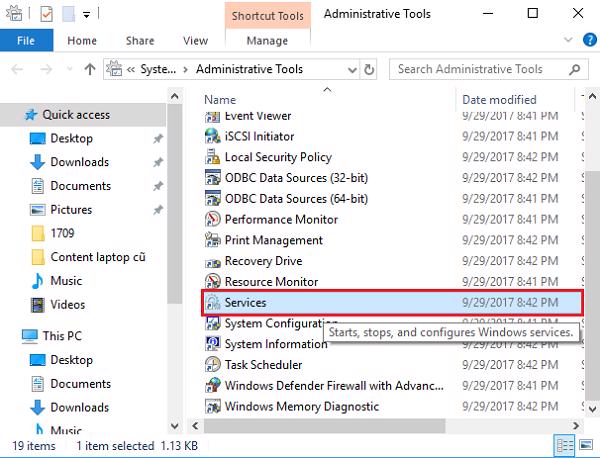Switch to the View ribbon tab
The width and height of the screenshot is (600, 458).
click(195, 42)
